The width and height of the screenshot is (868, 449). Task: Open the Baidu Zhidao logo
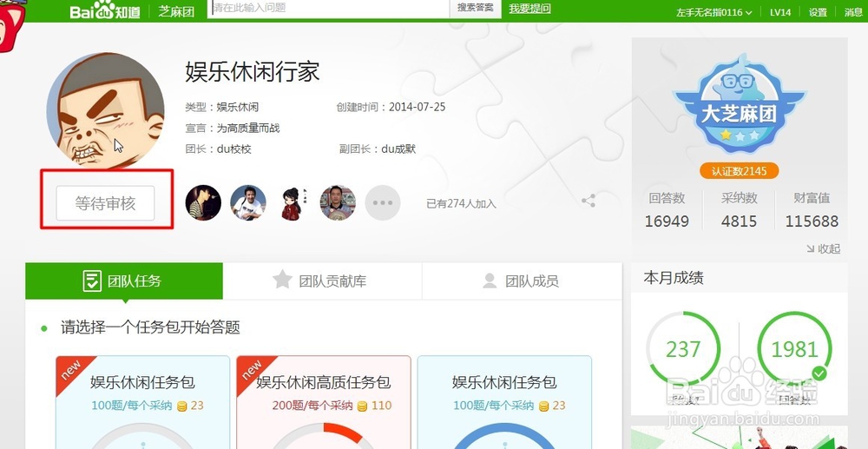click(x=105, y=10)
